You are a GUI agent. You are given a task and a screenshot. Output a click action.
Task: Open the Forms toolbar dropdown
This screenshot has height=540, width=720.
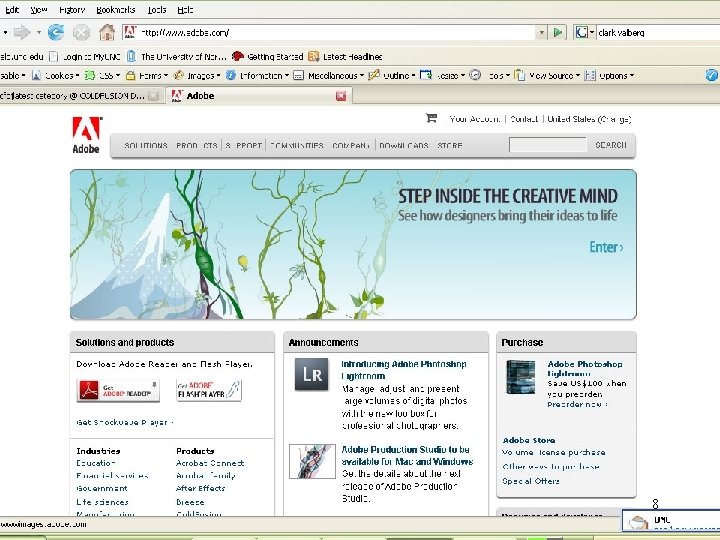(146, 75)
